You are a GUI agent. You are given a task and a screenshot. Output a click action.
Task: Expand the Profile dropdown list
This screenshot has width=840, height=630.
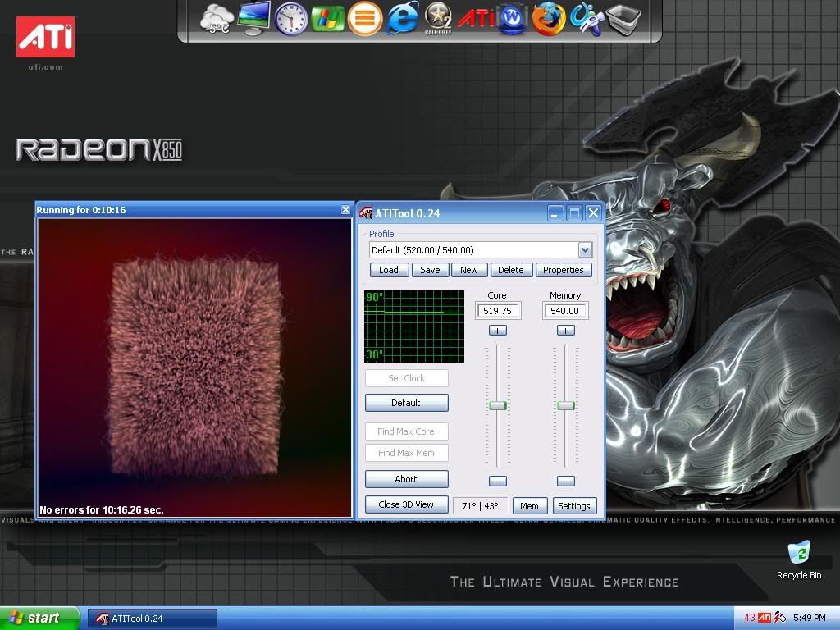click(585, 250)
